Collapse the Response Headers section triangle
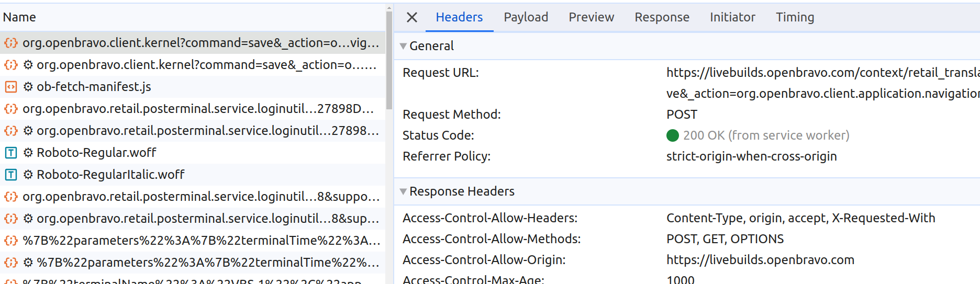 click(x=403, y=191)
